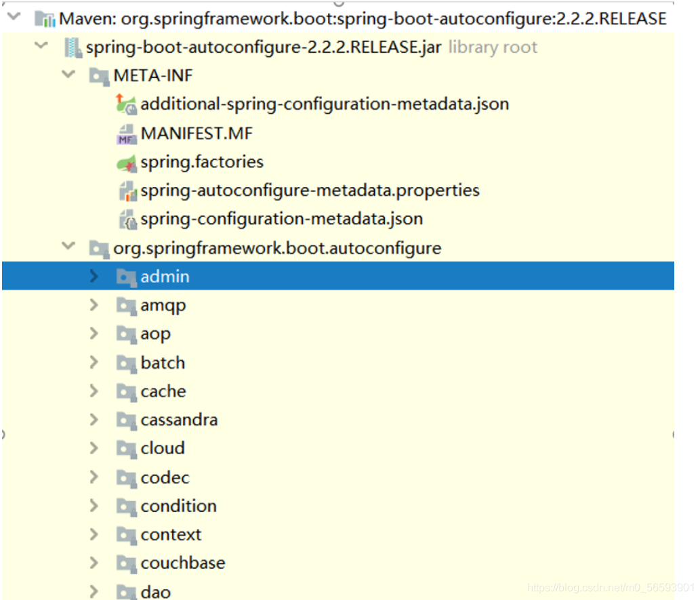Click the admin package folder icon

(x=126, y=277)
